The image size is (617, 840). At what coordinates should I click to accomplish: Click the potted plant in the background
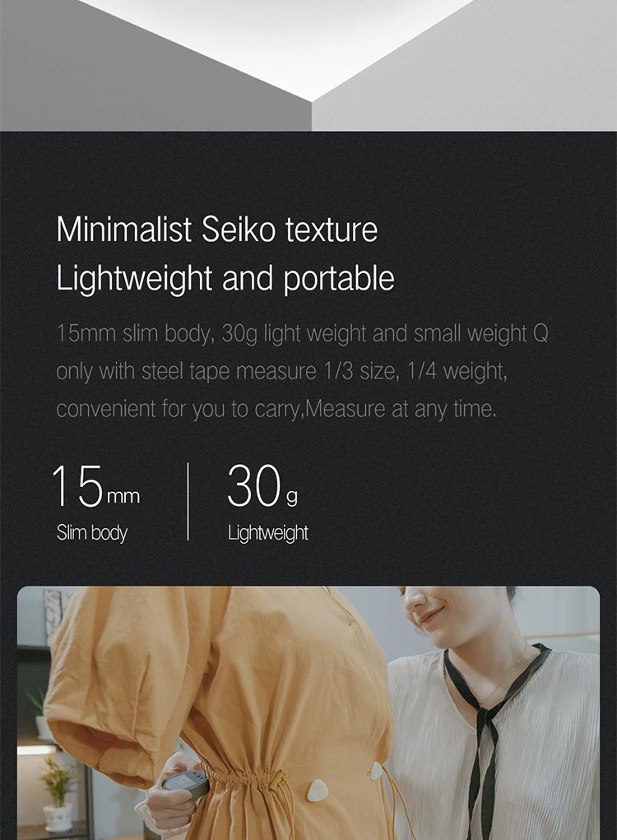point(56,793)
